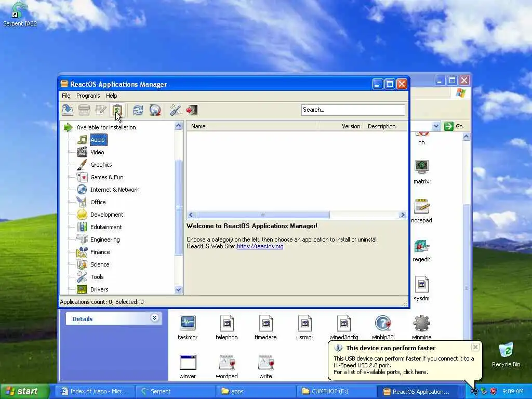
Task: Click category tree scroll up arrow
Action: tap(179, 126)
